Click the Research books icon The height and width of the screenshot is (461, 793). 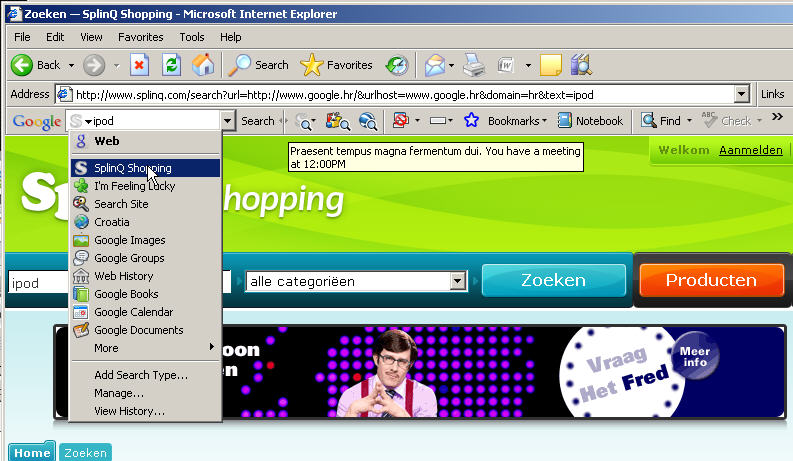[581, 65]
